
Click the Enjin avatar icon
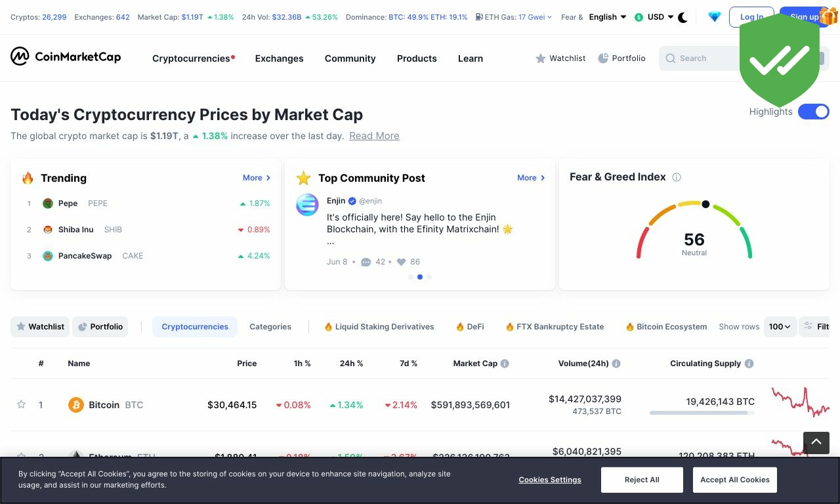(307, 205)
